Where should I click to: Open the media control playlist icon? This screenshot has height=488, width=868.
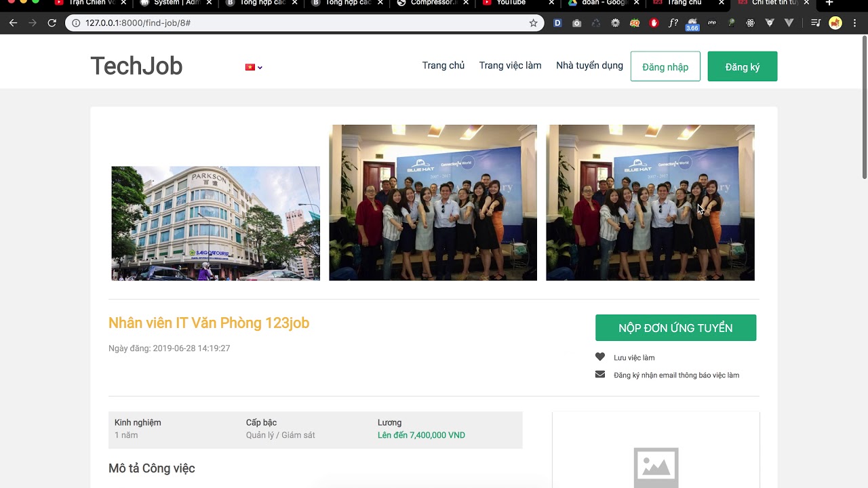coord(816,23)
